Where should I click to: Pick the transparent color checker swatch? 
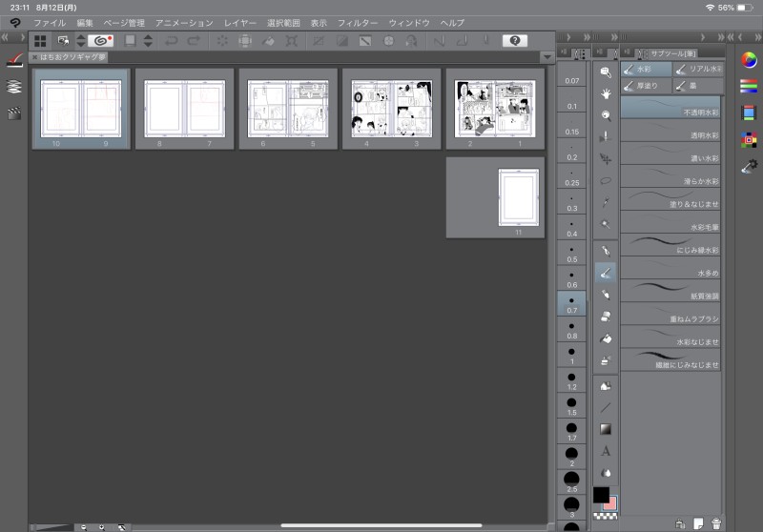606,516
